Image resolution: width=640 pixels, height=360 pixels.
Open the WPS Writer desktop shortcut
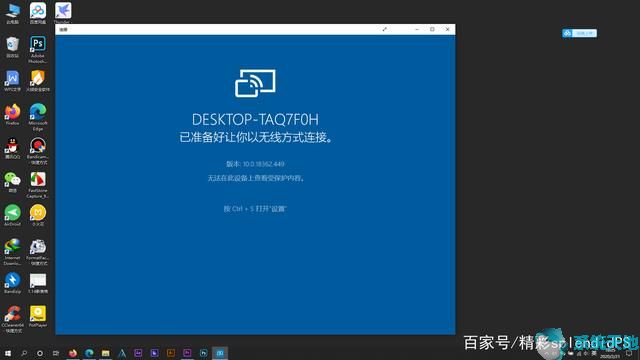click(13, 80)
